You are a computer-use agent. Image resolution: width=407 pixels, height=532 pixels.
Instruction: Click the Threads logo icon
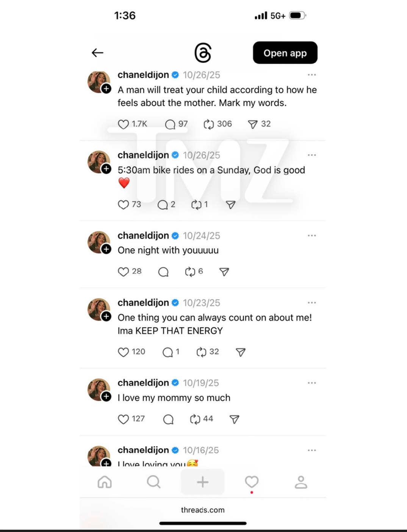tap(203, 53)
